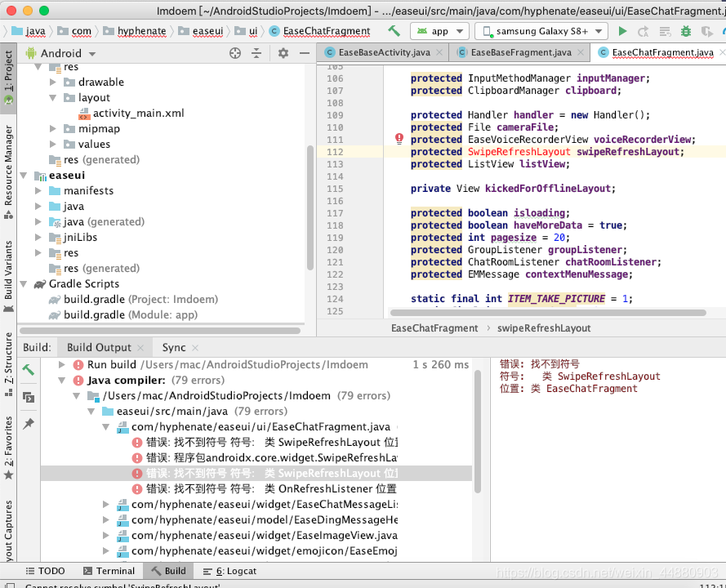The image size is (726, 588).
Task: Click collapse all icon in Project panel
Action: click(256, 53)
